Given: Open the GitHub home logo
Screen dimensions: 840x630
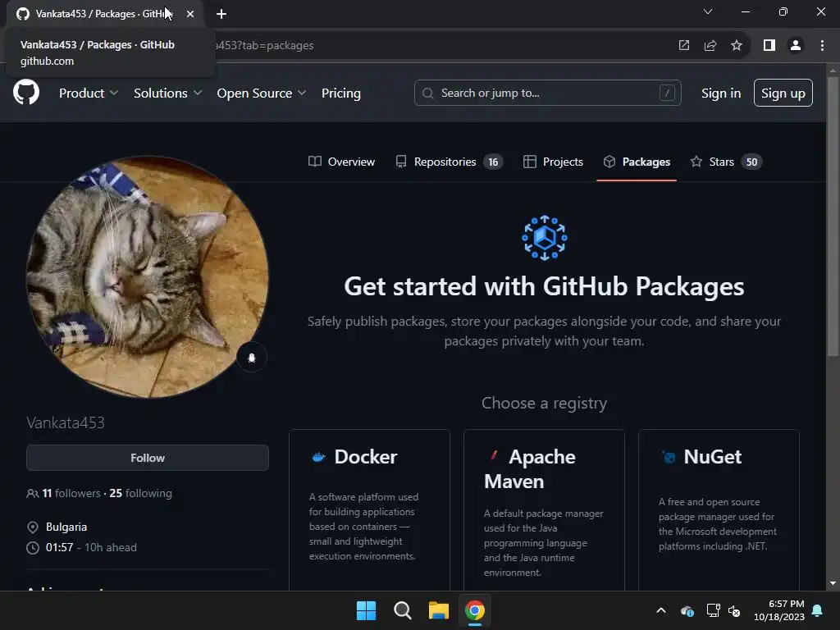Looking at the screenshot, I should (26, 92).
